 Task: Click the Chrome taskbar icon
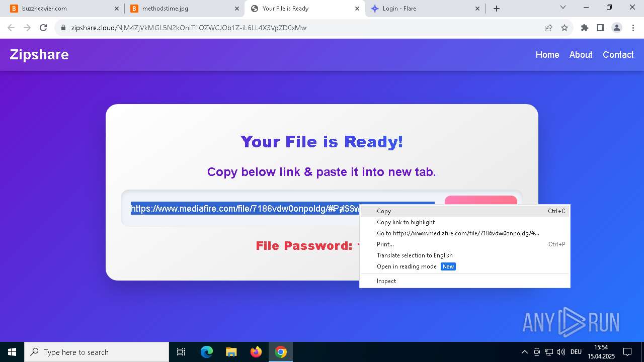pos(281,352)
